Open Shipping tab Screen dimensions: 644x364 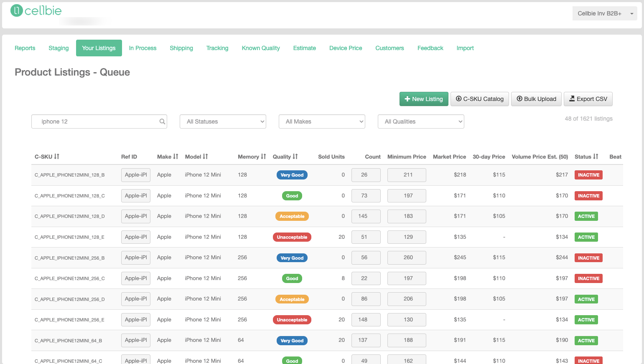point(181,48)
